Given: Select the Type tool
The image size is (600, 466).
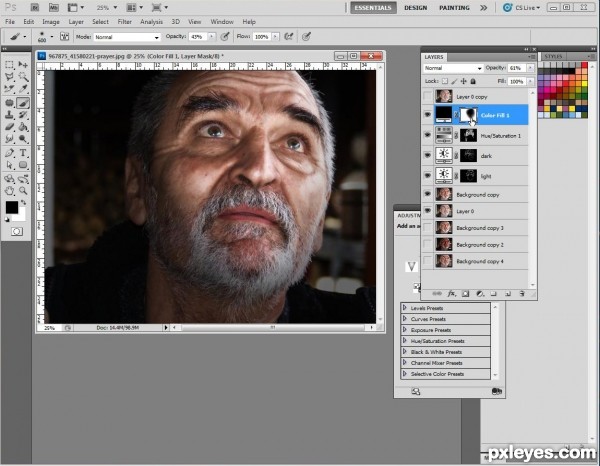Looking at the screenshot, I should (x=23, y=153).
